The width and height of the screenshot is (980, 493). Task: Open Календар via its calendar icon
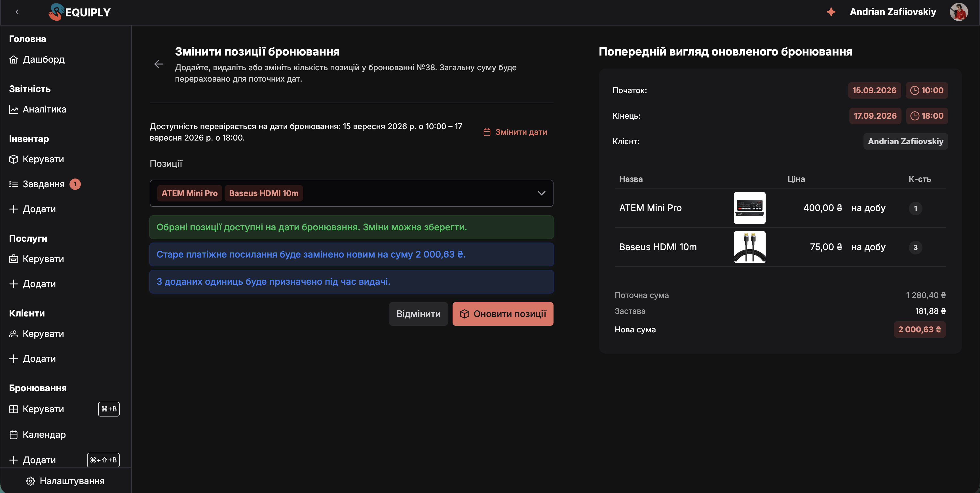click(x=14, y=435)
